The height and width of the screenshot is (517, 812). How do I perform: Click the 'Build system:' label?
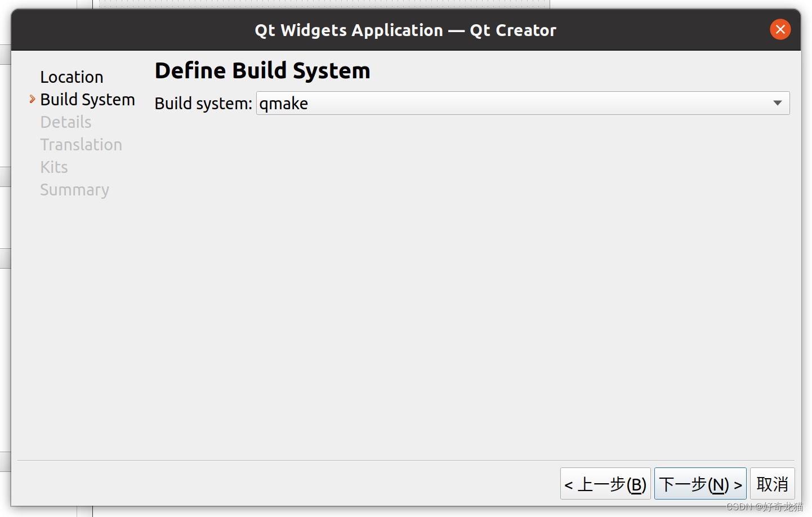(203, 104)
